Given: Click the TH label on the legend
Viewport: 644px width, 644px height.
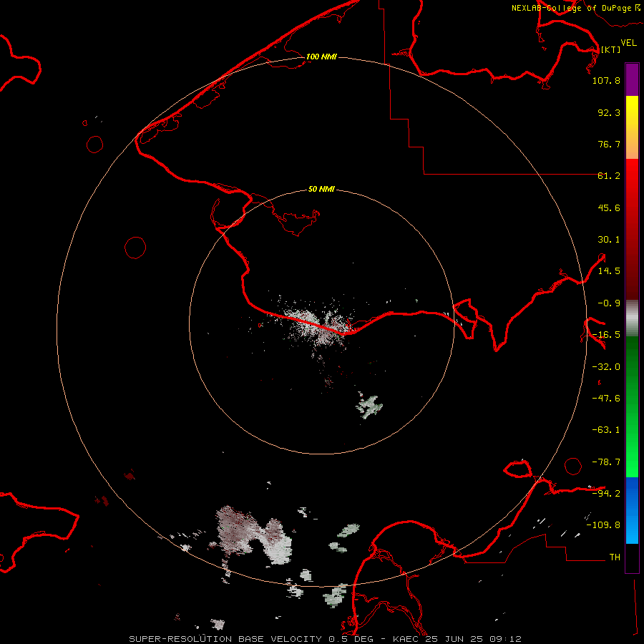Looking at the screenshot, I should 615,557.
